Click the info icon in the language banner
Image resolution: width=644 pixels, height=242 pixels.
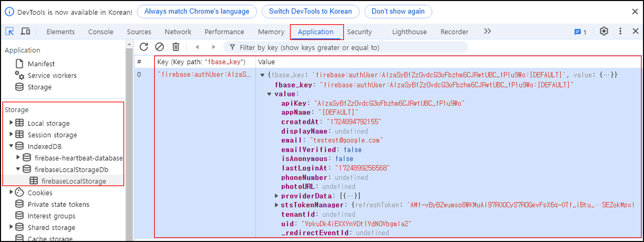click(x=9, y=12)
